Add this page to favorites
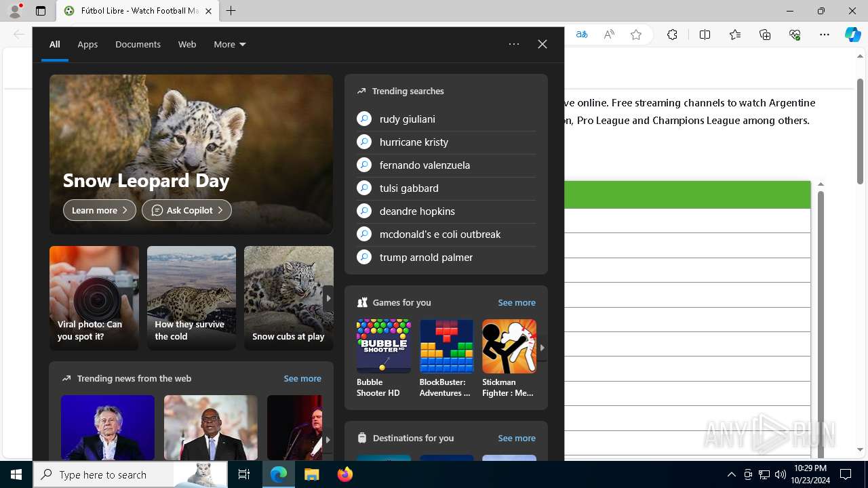The image size is (868, 488). (636, 35)
